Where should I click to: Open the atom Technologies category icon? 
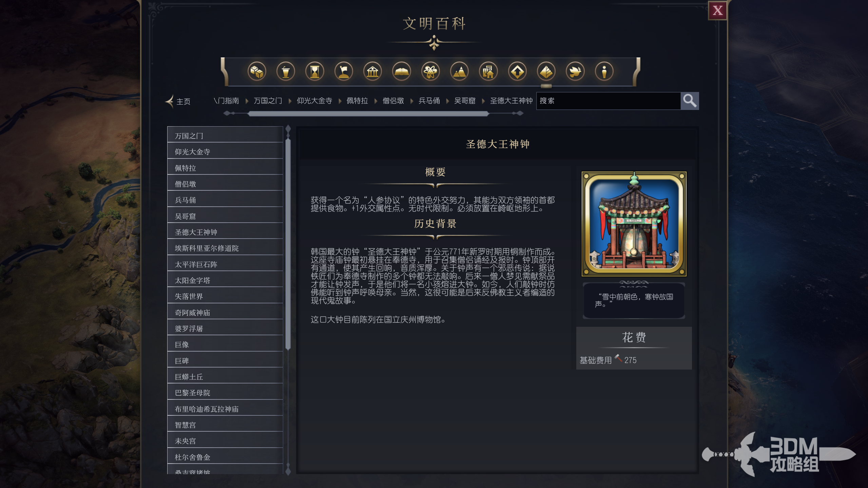click(x=430, y=72)
